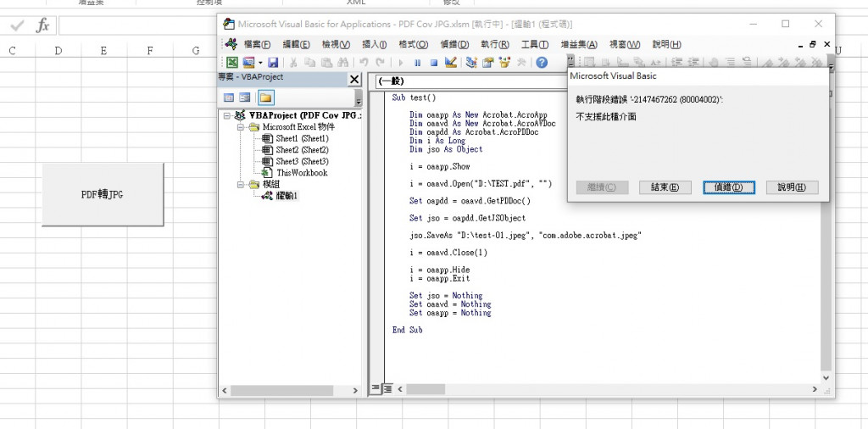868x429 pixels.
Task: Click the Paste clipboard toolbar icon
Action: point(326,63)
